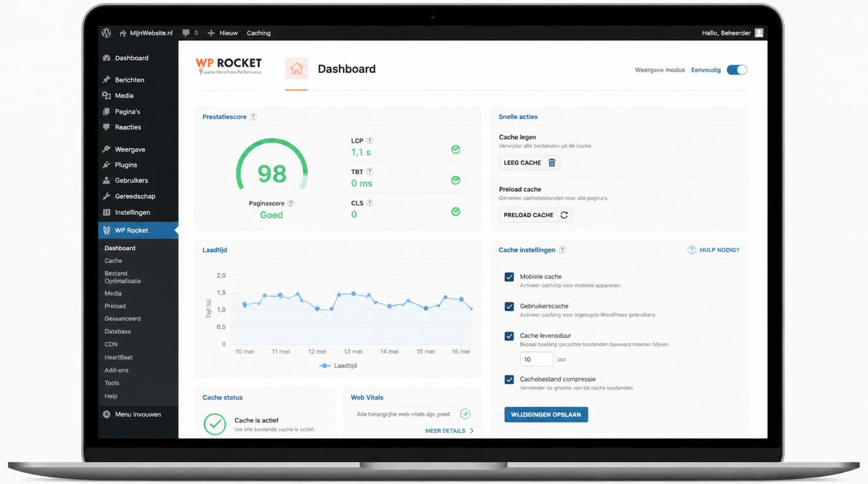Click the green checkmark for LCP

point(455,149)
